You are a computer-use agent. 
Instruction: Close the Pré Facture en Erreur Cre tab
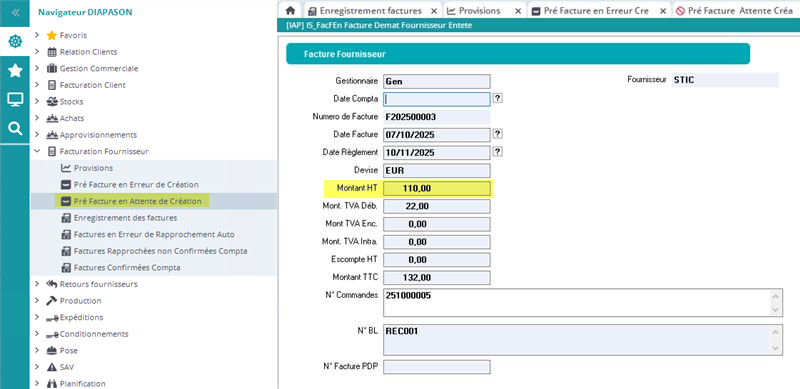[663, 11]
